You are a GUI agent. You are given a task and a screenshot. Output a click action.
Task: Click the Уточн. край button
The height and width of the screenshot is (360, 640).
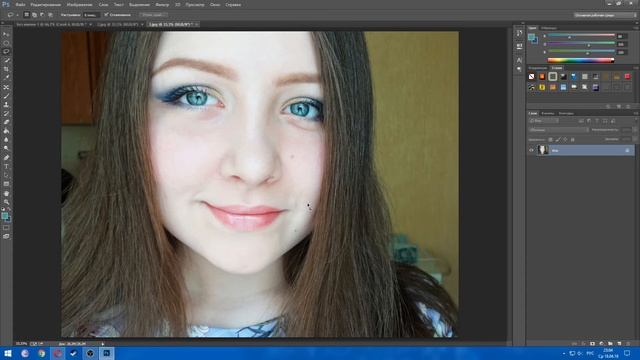(x=152, y=15)
